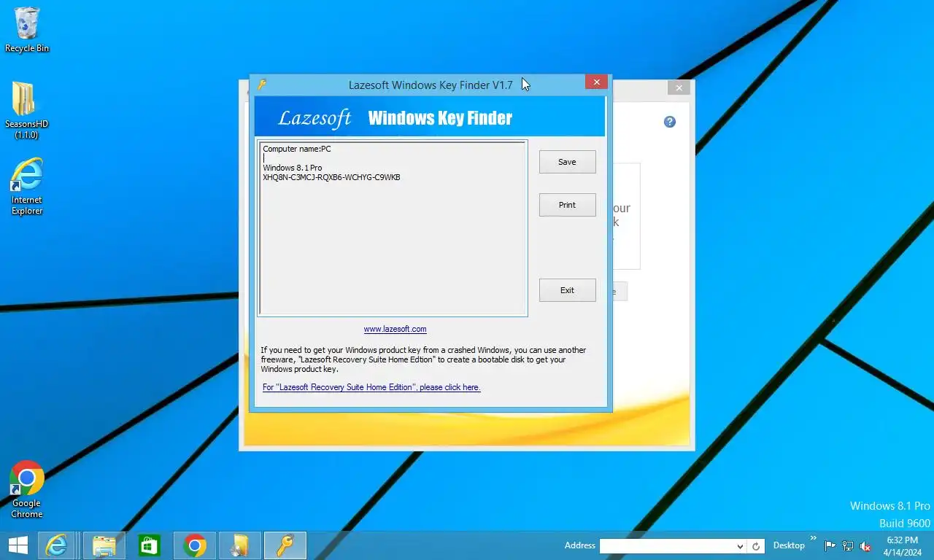934x560 pixels.
Task: Save the found product key
Action: coord(567,162)
